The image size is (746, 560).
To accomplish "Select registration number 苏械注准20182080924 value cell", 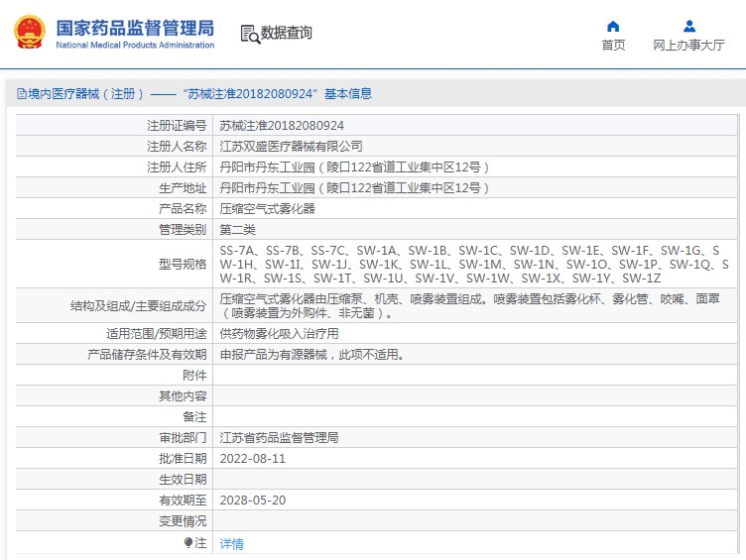I will click(x=475, y=126).
